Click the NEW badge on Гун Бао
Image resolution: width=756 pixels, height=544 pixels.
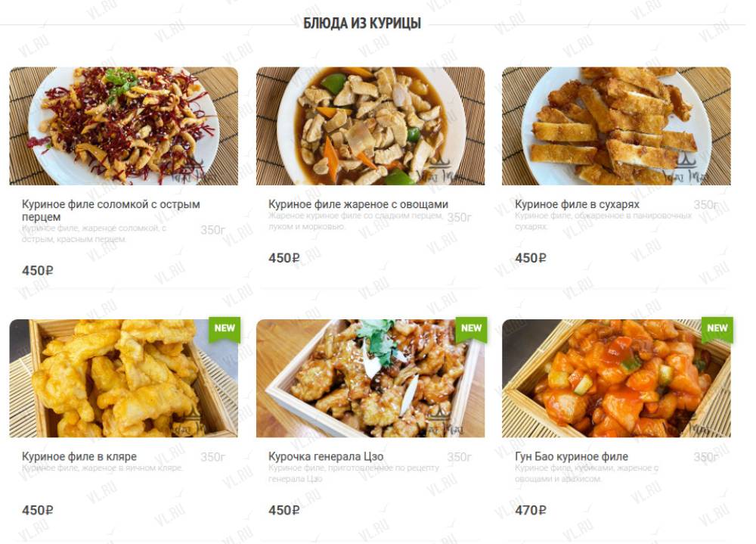coord(717,328)
